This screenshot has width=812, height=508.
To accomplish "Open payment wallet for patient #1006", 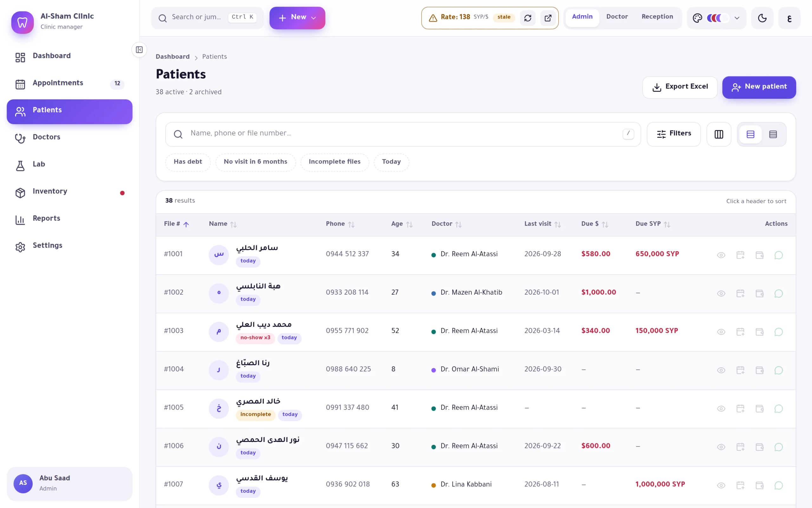I will [x=760, y=447].
